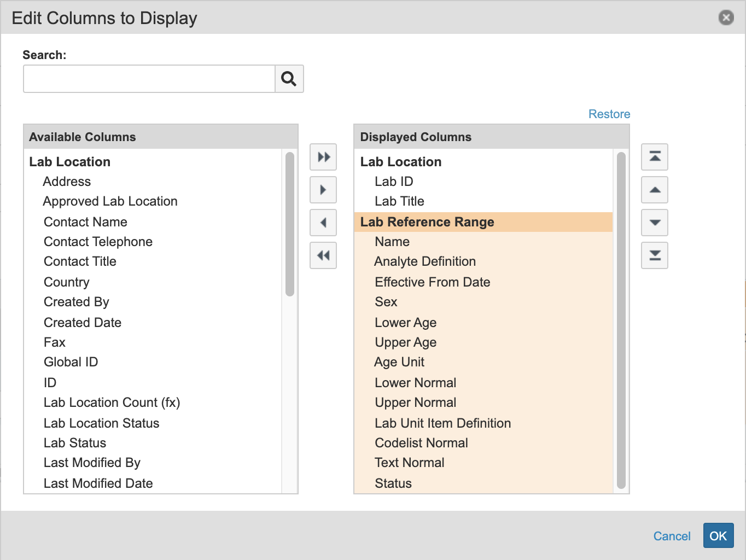
Task: Choose Effective From Date in displayed columns
Action: pos(432,282)
